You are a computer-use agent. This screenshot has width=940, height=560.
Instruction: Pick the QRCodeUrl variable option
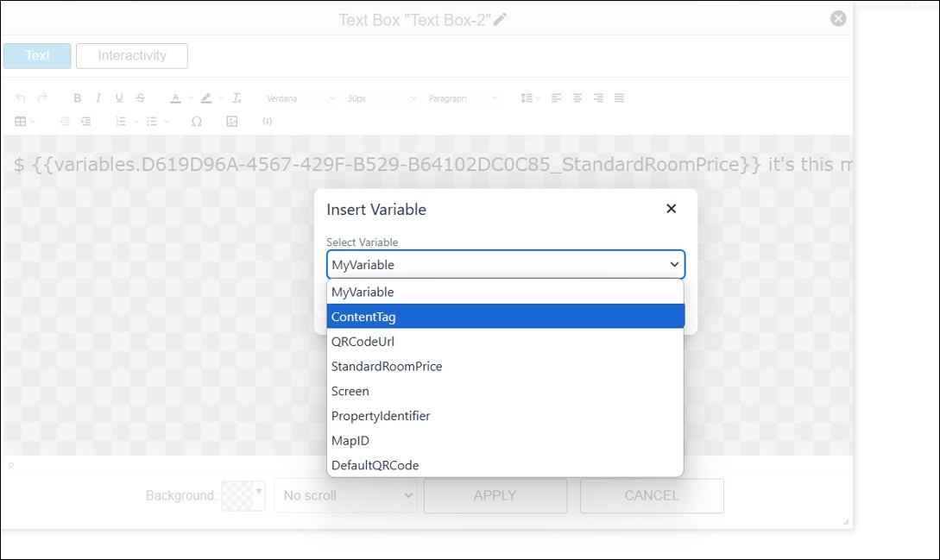pos(505,342)
